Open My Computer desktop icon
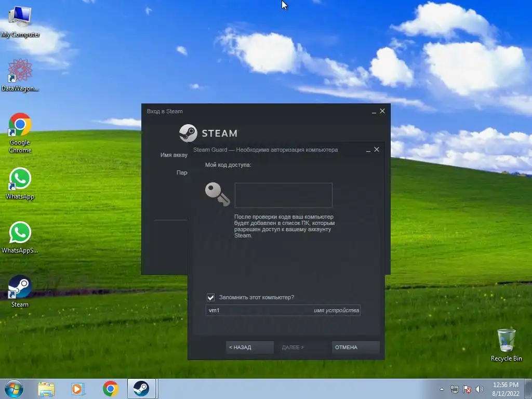Viewport: 532px width, 399px height. coord(20,22)
